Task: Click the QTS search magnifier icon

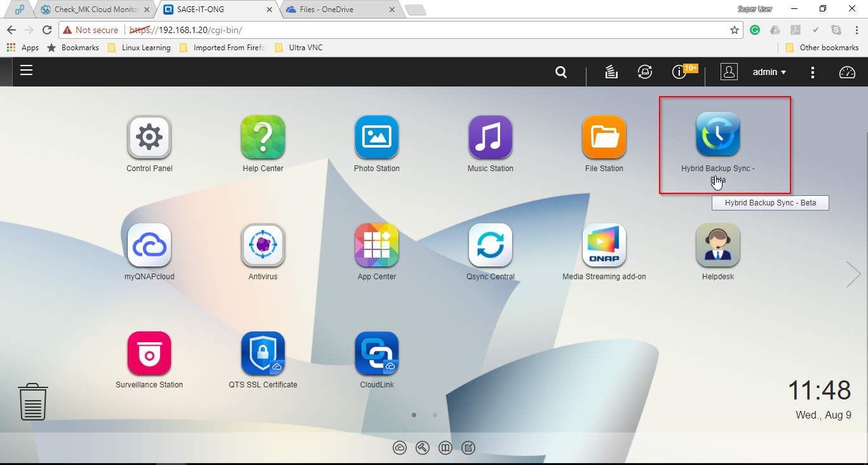Action: point(561,73)
